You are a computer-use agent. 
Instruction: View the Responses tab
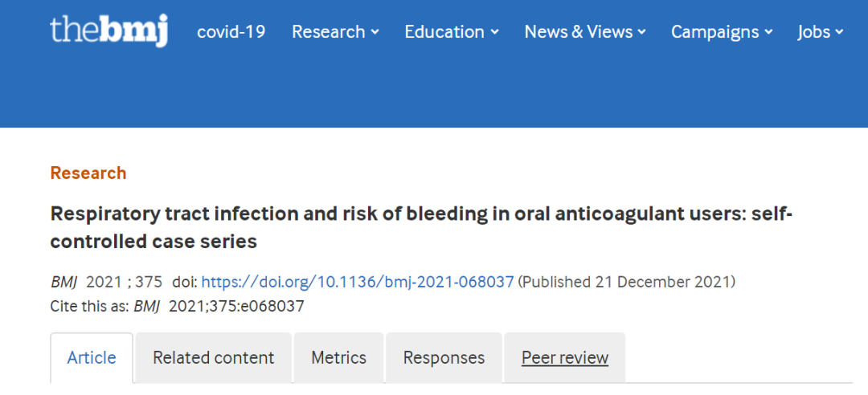tap(444, 358)
